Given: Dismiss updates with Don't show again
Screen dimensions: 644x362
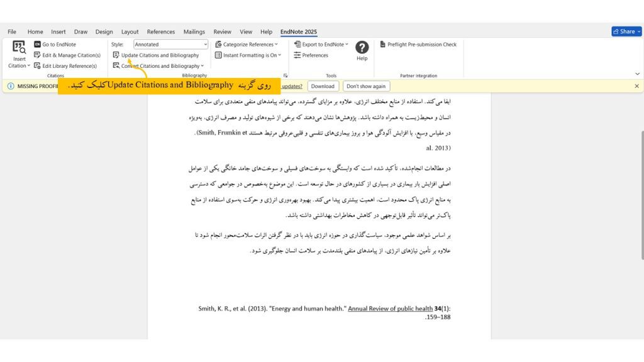Looking at the screenshot, I should (365, 86).
